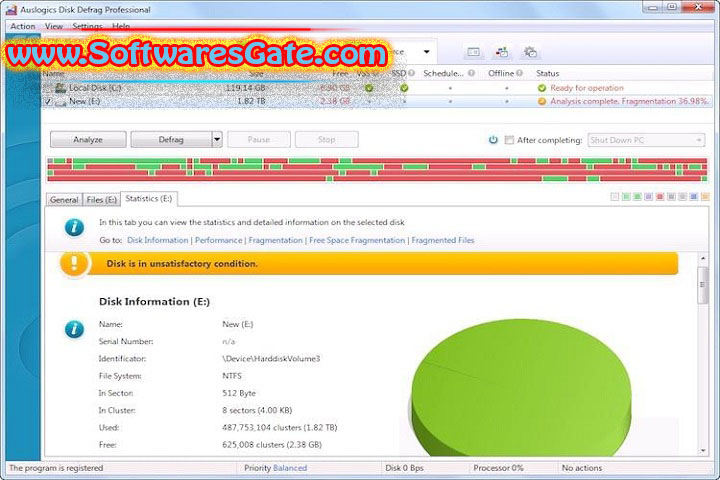The width and height of the screenshot is (720, 480).
Task: Switch to the Files (E:) tab
Action: (101, 199)
